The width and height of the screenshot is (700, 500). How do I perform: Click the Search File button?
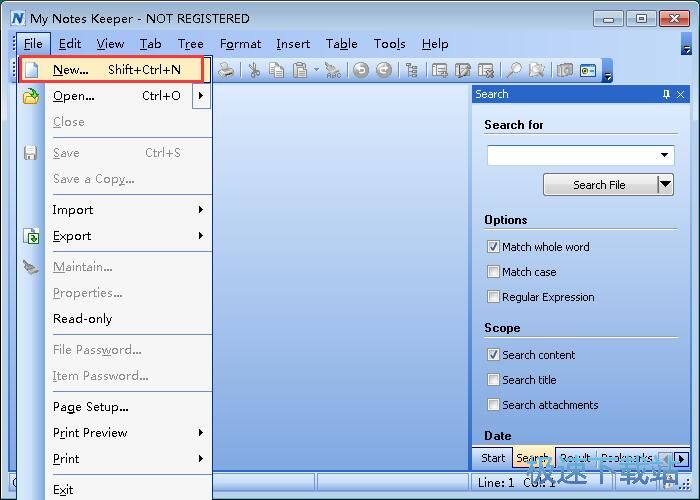[600, 184]
